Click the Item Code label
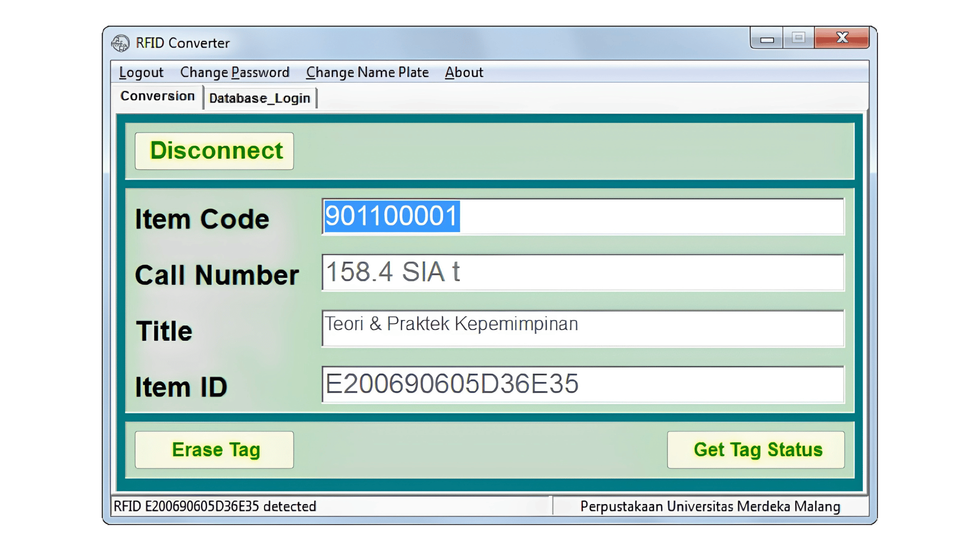 202,219
